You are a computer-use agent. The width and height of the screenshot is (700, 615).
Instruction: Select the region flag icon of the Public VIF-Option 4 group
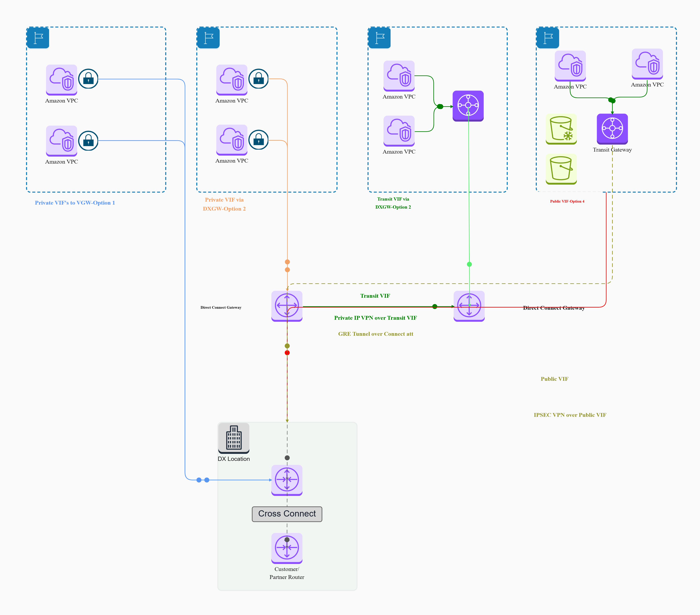[x=548, y=38]
